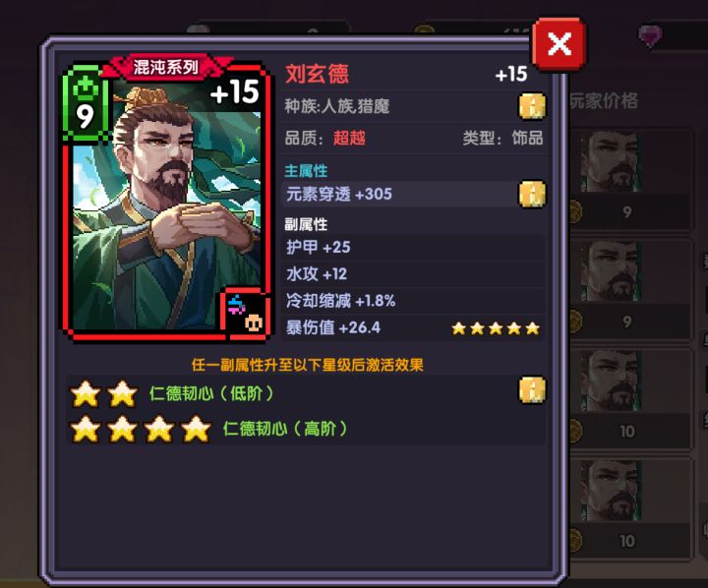Click the five-star rating beside 暴伤值
The height and width of the screenshot is (588, 708).
pos(496,328)
